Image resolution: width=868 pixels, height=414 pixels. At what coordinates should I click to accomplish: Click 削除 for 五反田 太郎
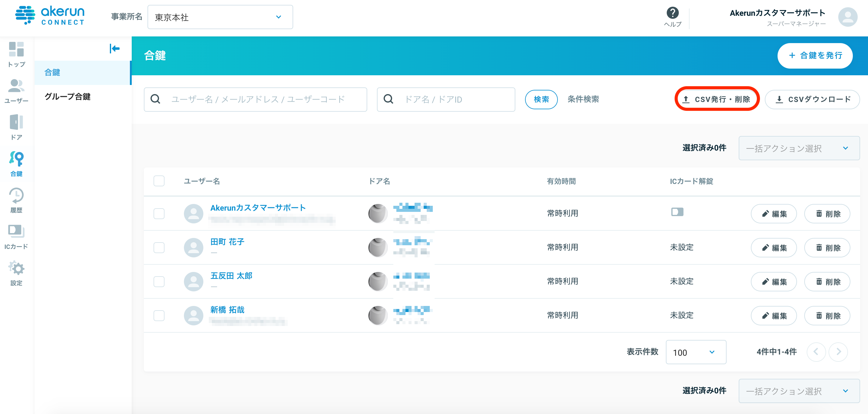(x=827, y=282)
